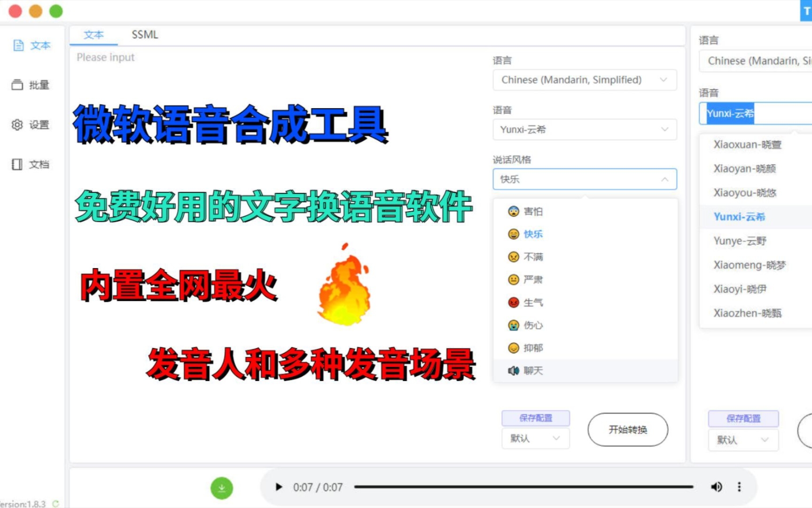Click the green download button
This screenshot has width=812, height=508.
222,488
